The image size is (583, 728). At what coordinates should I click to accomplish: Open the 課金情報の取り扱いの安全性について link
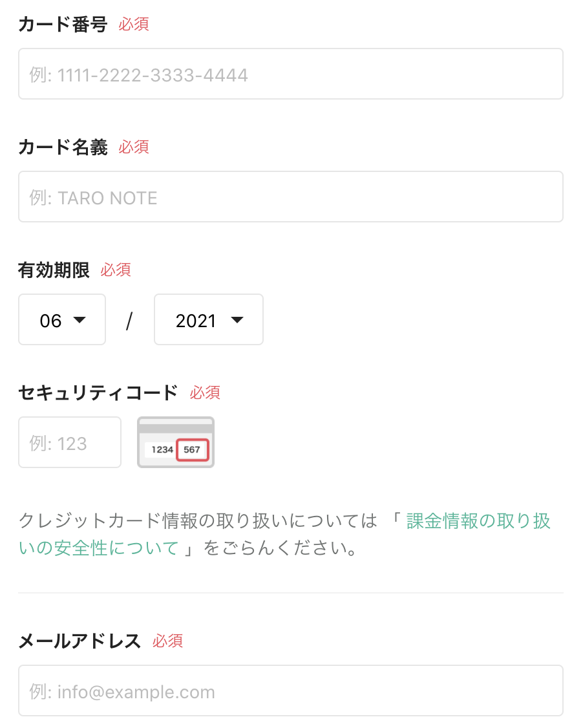(284, 535)
